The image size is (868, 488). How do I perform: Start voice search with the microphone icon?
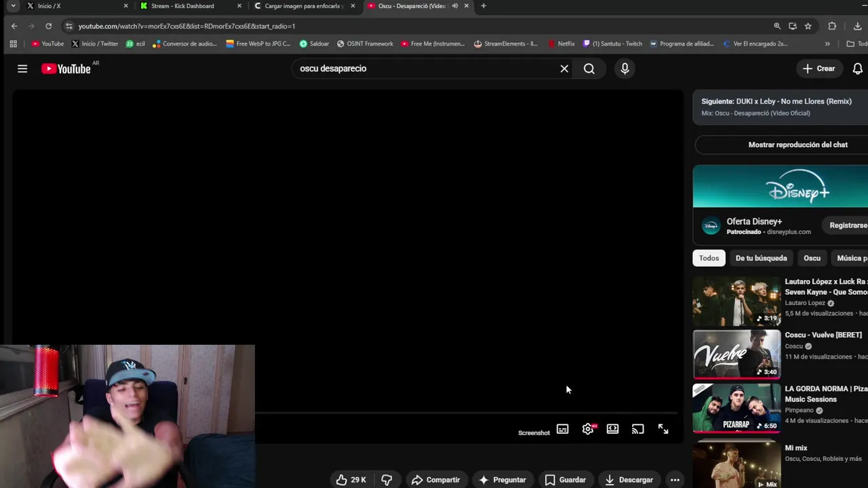click(x=625, y=68)
